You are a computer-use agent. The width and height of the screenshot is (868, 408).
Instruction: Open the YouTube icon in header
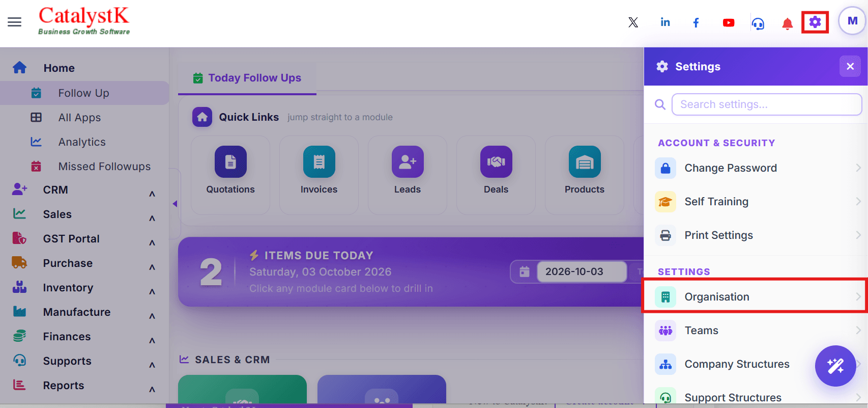click(x=729, y=22)
